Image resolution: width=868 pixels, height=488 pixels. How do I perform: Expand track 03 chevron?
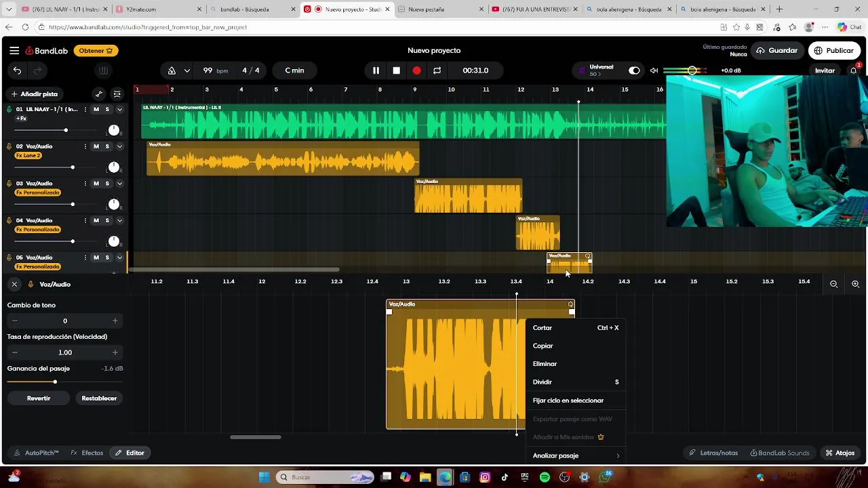click(119, 184)
